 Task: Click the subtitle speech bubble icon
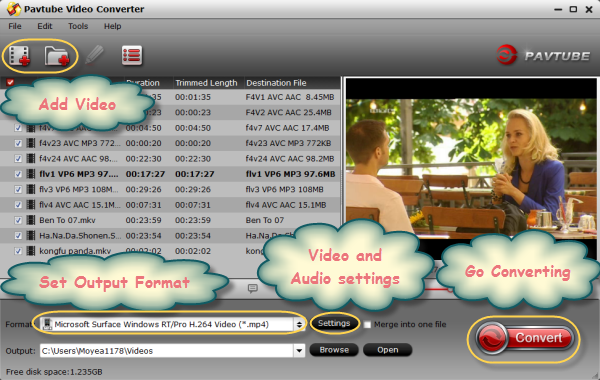point(253,288)
